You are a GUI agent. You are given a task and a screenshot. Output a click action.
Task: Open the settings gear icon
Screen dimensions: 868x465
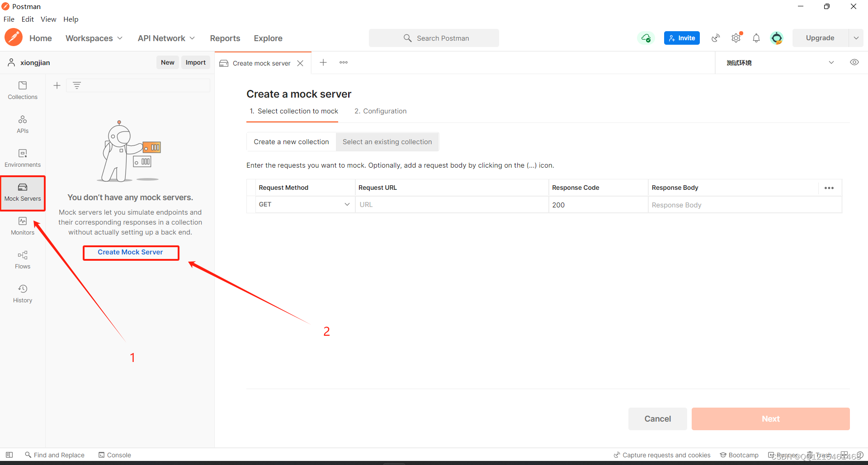[x=736, y=38]
